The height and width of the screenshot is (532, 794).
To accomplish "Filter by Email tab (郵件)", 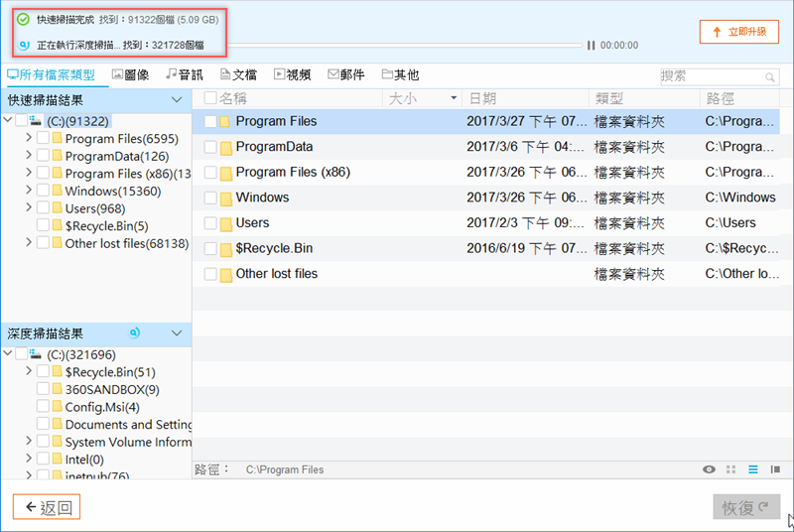I will click(x=346, y=75).
